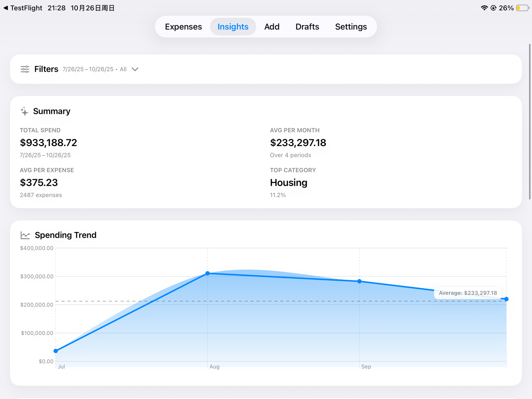The height and width of the screenshot is (399, 532).
Task: Click the Spending Trend heading
Action: (65, 235)
